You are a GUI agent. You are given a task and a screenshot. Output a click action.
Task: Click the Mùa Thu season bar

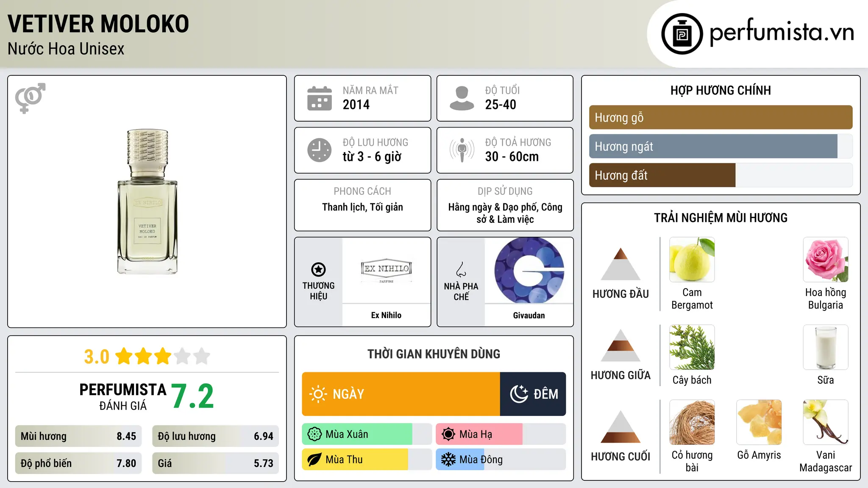(x=367, y=460)
